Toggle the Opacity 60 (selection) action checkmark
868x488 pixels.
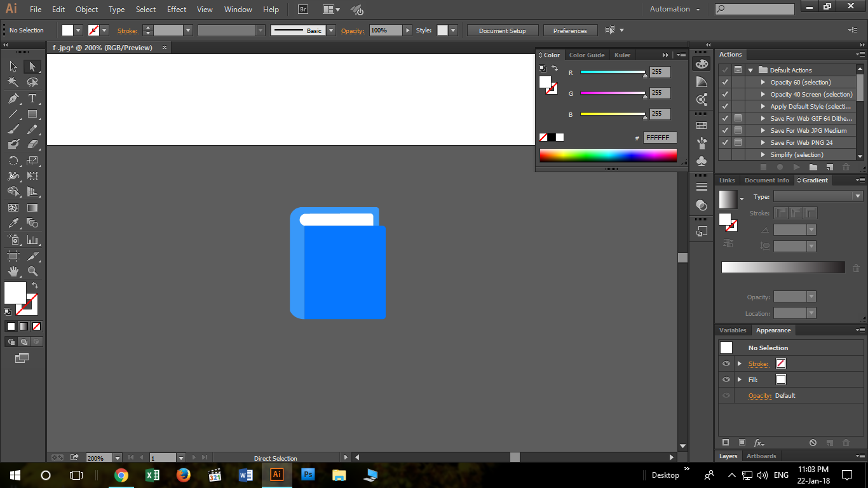pyautogui.click(x=725, y=83)
